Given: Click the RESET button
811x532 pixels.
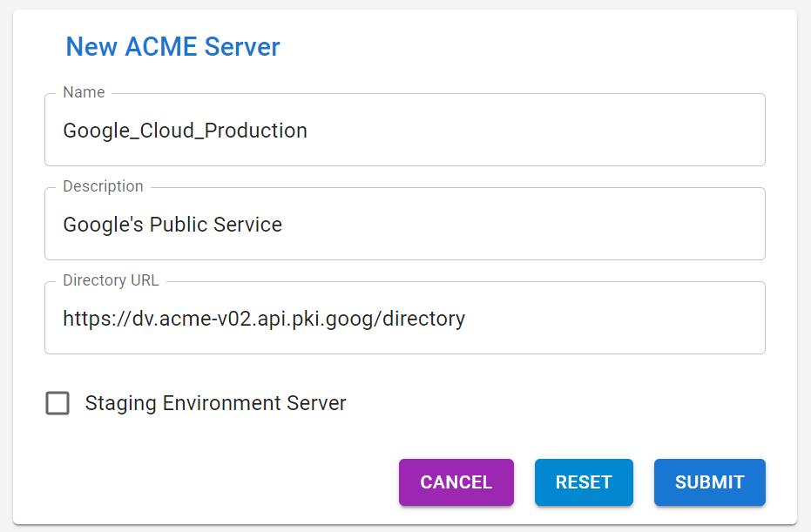Looking at the screenshot, I should coord(584,482).
